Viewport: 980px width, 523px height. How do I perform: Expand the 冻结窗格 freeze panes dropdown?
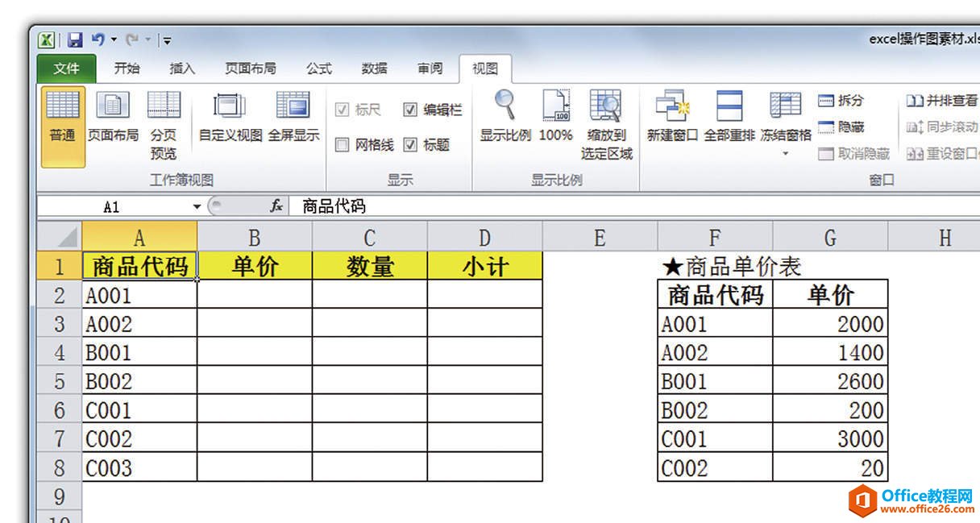786,152
